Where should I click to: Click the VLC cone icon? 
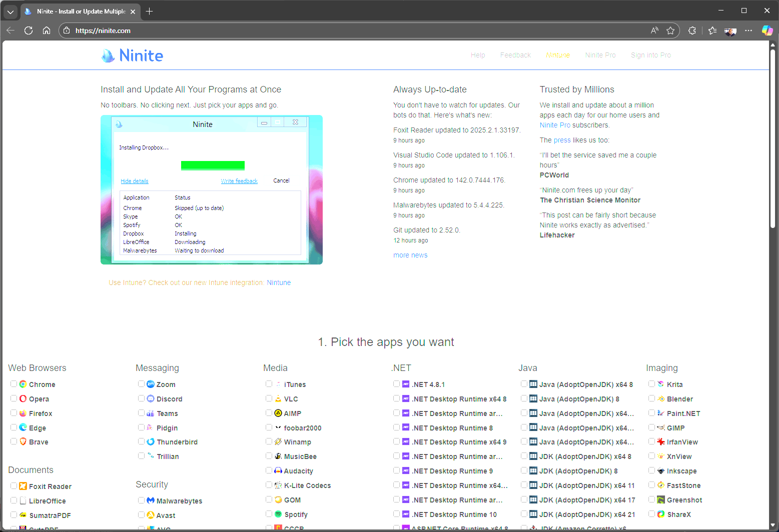coord(278,398)
